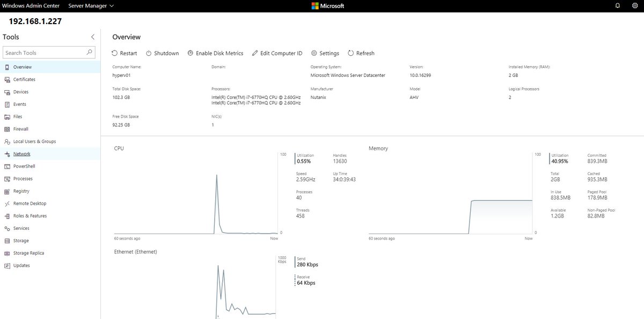Restart the server
This screenshot has width=644, height=319.
click(x=125, y=53)
